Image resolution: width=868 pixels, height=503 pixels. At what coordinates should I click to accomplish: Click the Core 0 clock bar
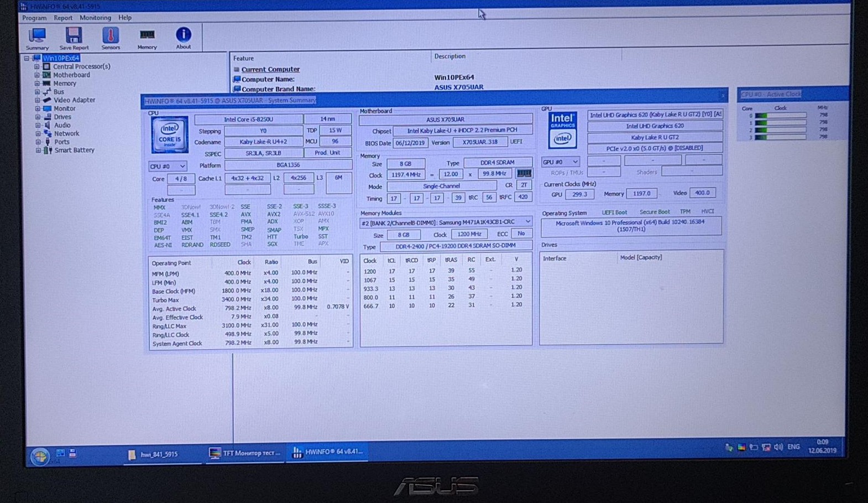click(780, 115)
